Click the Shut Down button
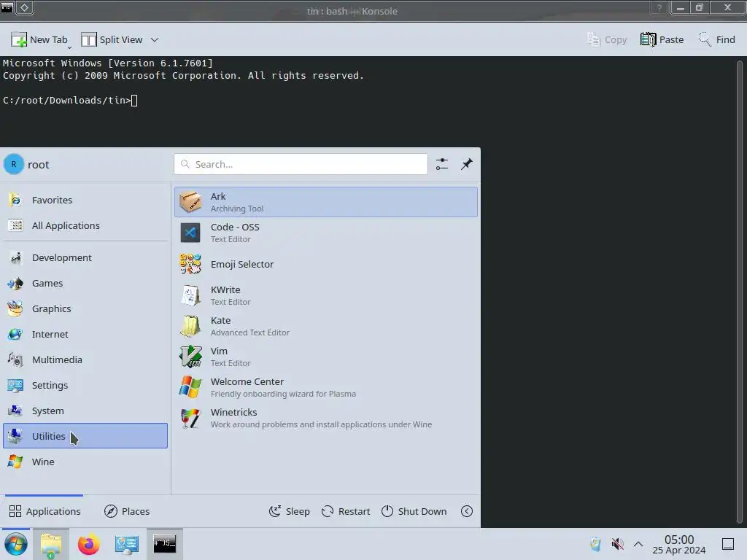Image resolution: width=747 pixels, height=560 pixels. coord(414,511)
